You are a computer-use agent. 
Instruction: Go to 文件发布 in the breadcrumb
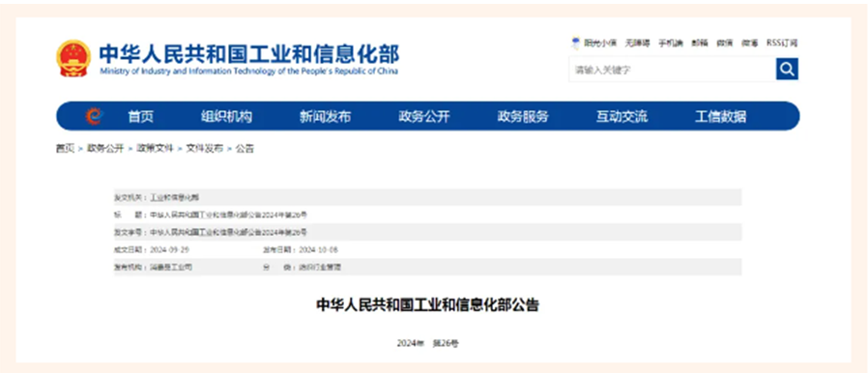click(x=204, y=148)
